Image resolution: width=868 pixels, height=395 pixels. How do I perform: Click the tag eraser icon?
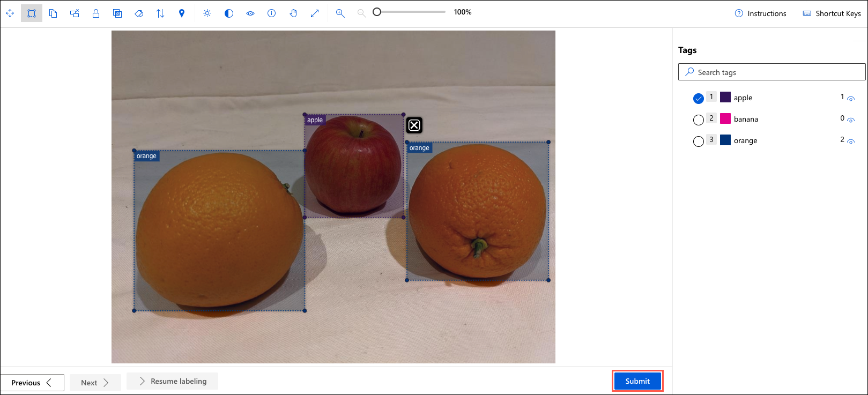(139, 13)
